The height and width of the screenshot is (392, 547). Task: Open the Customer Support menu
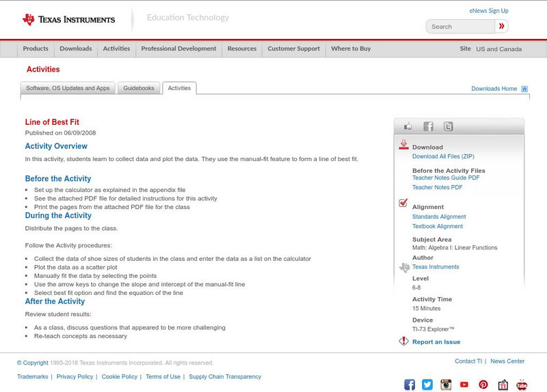pos(294,48)
